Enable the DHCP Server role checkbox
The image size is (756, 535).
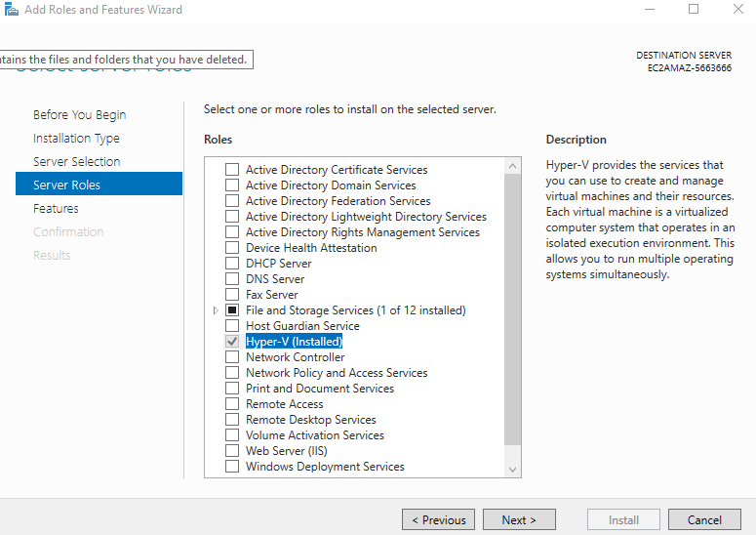pos(232,263)
